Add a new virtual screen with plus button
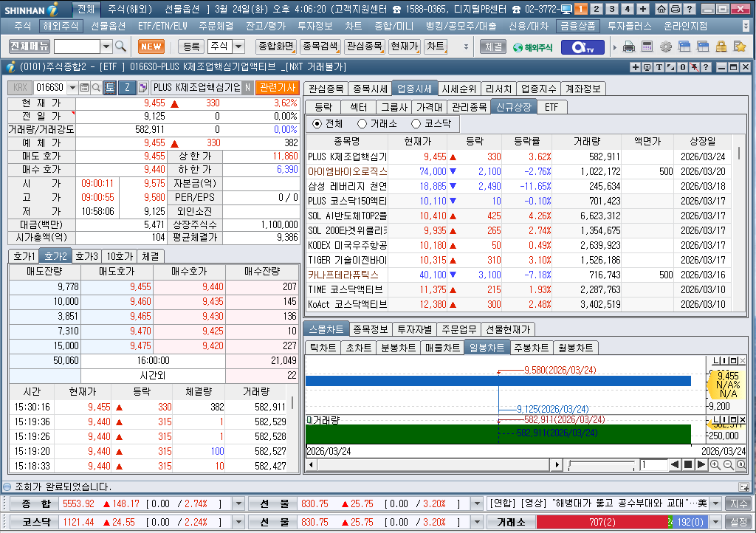Screen dimensions: 756x533 click(x=643, y=9)
